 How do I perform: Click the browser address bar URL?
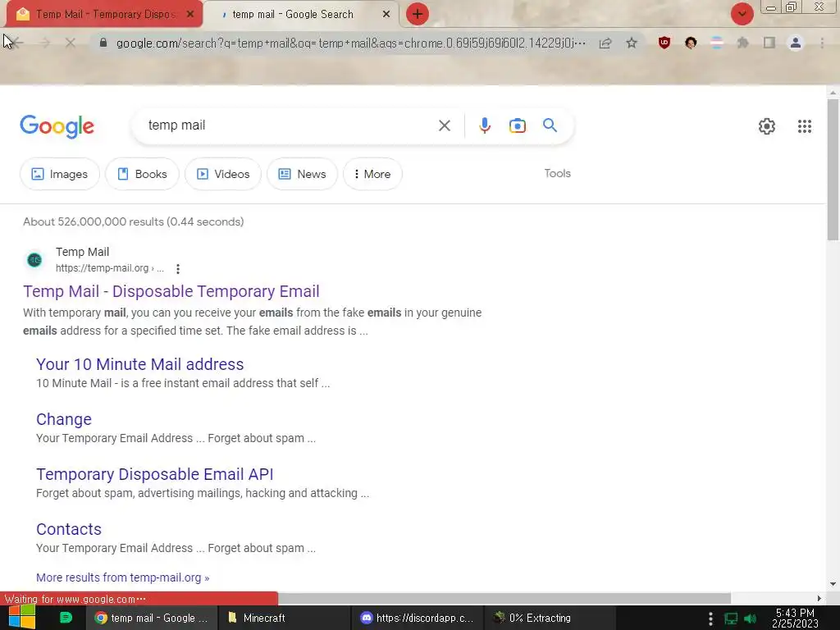tap(351, 43)
